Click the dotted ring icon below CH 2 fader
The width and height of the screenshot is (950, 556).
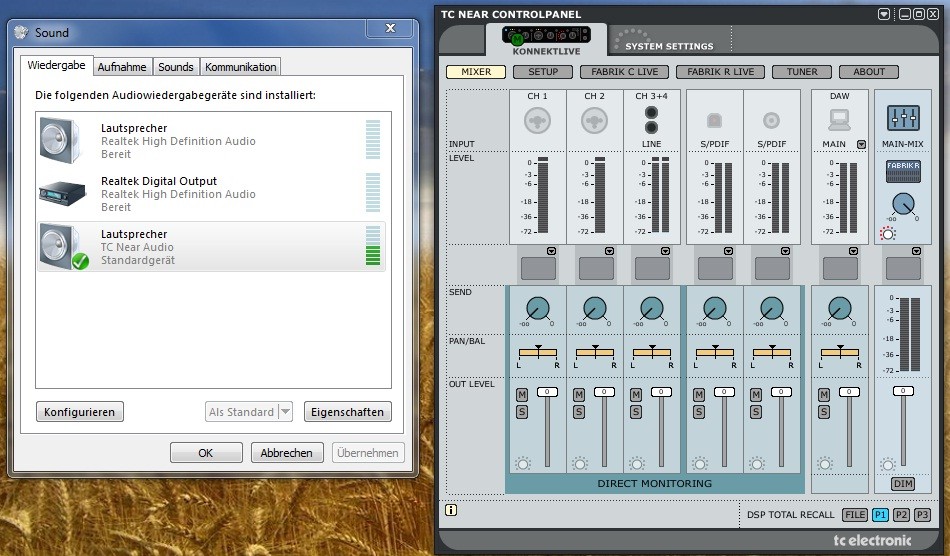click(x=580, y=464)
